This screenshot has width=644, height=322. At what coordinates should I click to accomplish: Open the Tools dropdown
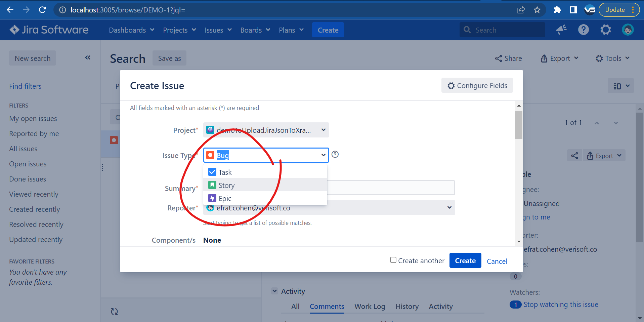(x=612, y=58)
